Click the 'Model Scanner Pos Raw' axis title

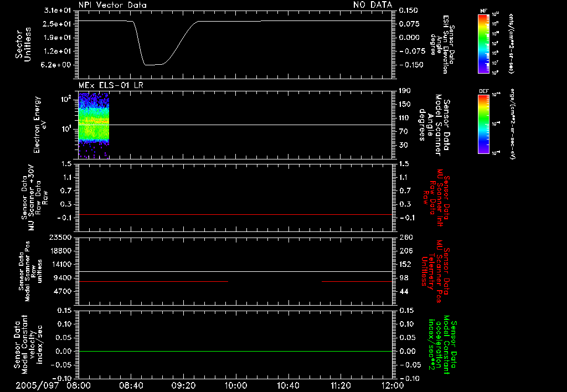coord(30,271)
